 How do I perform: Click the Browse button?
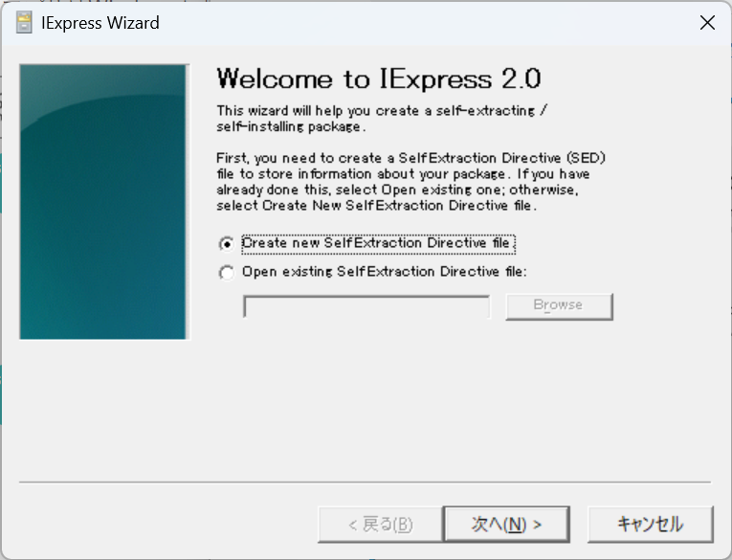559,306
